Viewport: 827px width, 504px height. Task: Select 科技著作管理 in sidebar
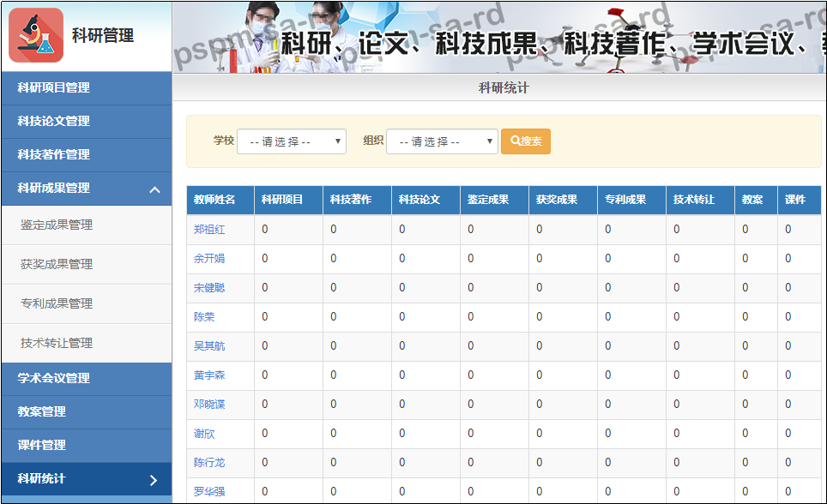(53, 154)
